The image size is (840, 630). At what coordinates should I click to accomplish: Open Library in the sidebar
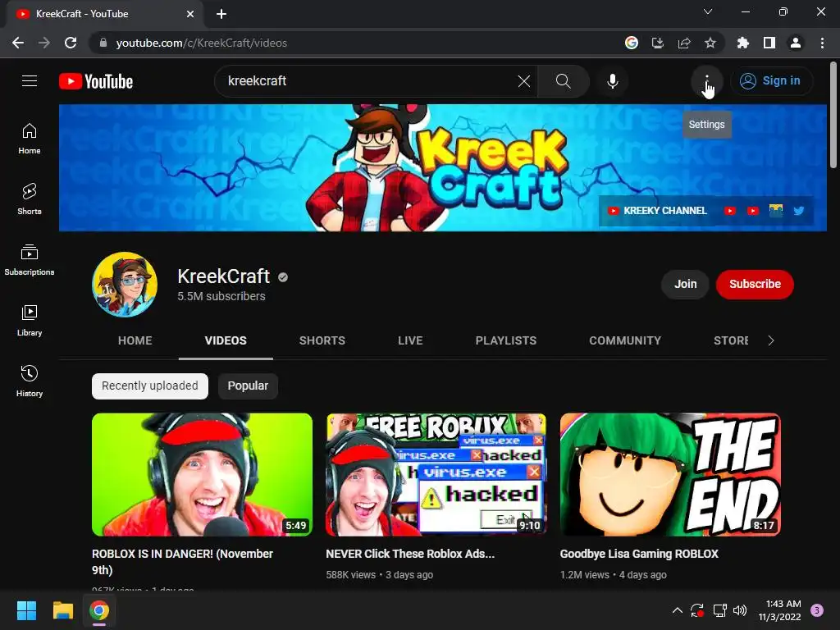pos(30,321)
